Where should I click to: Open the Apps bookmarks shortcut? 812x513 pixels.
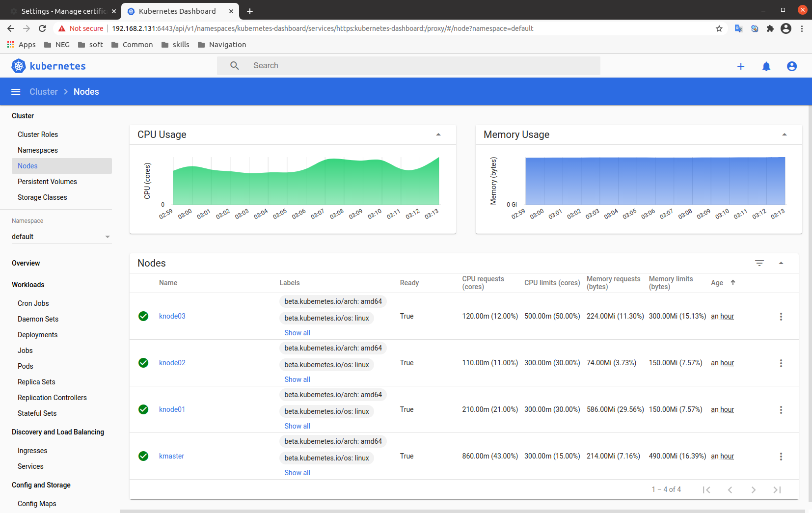coord(21,45)
